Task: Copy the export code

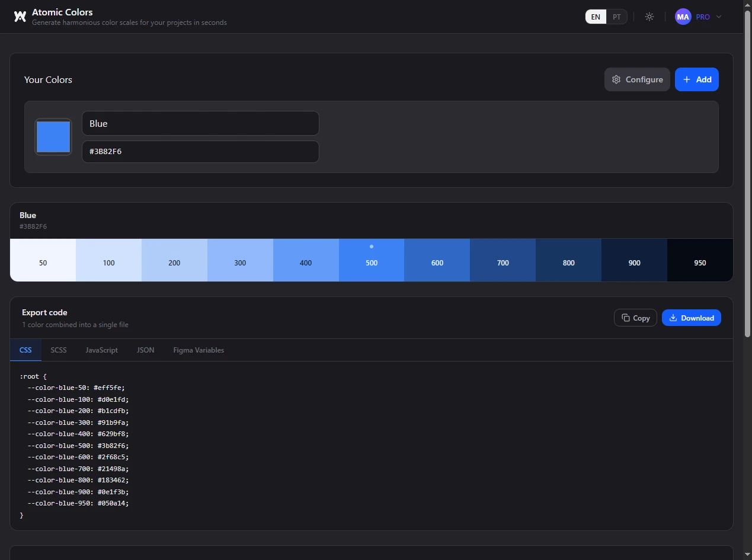Action: pyautogui.click(x=635, y=318)
